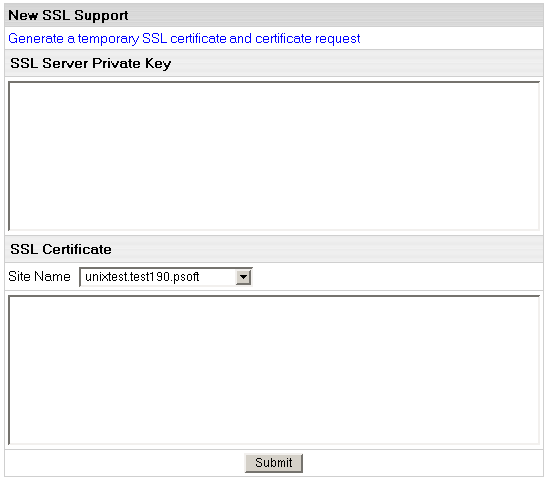
Task: Click the unixtest.test190.psoft text in the selector
Action: (x=142, y=277)
